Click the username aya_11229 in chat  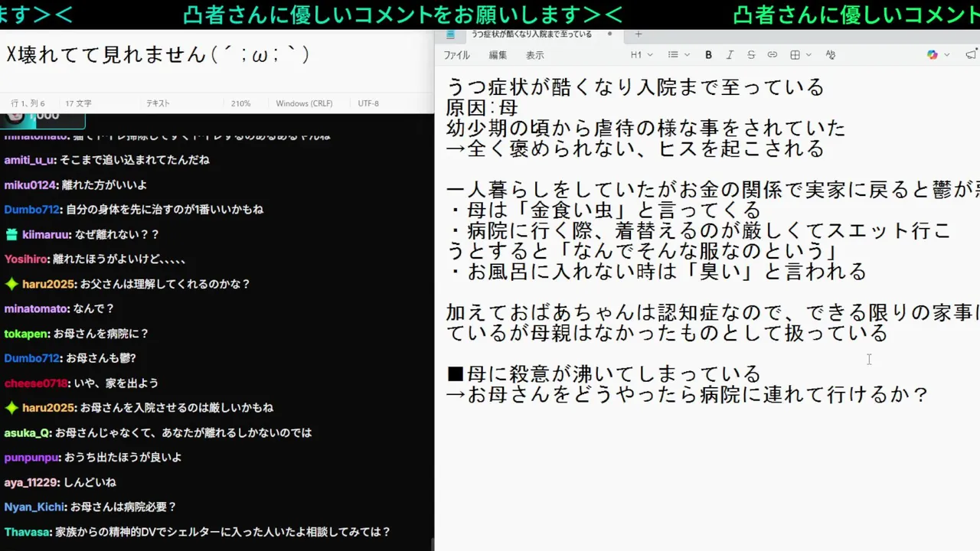coord(31,483)
